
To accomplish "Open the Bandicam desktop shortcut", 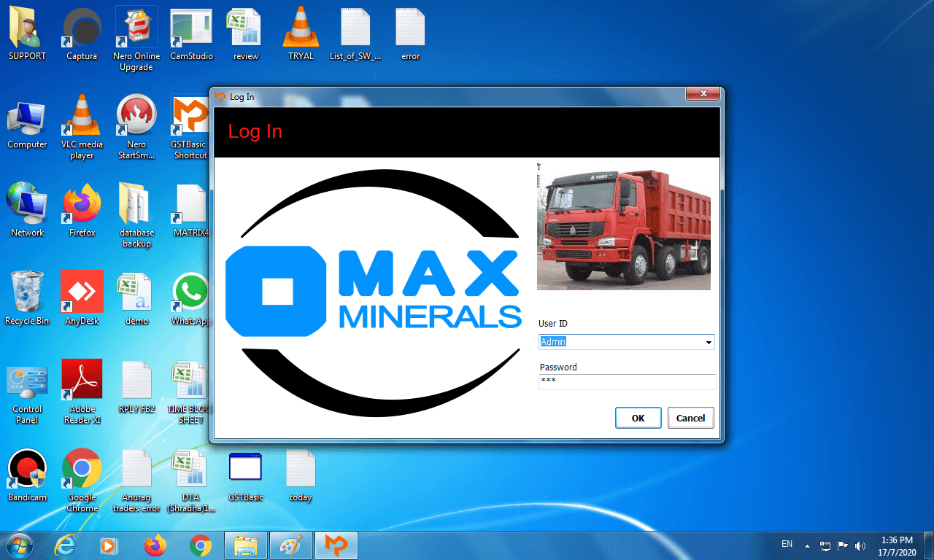I will click(27, 476).
